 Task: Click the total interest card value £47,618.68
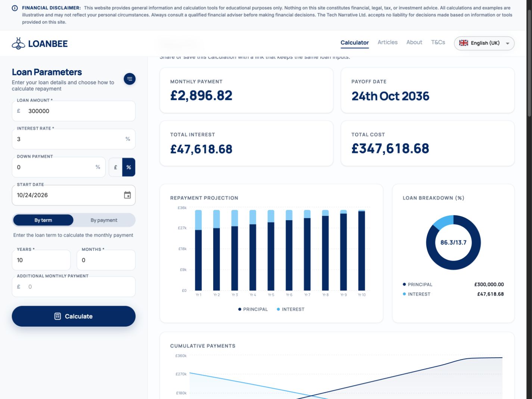tap(201, 149)
